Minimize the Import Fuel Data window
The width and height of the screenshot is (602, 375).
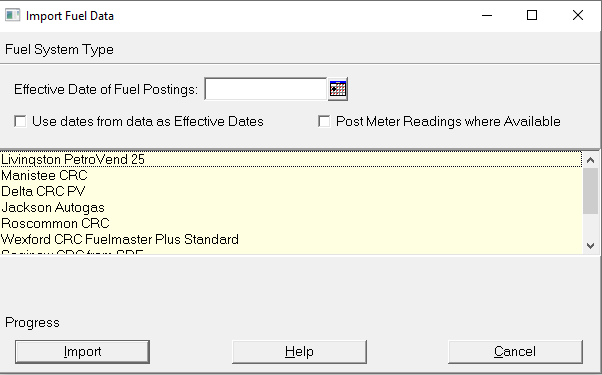tap(487, 16)
